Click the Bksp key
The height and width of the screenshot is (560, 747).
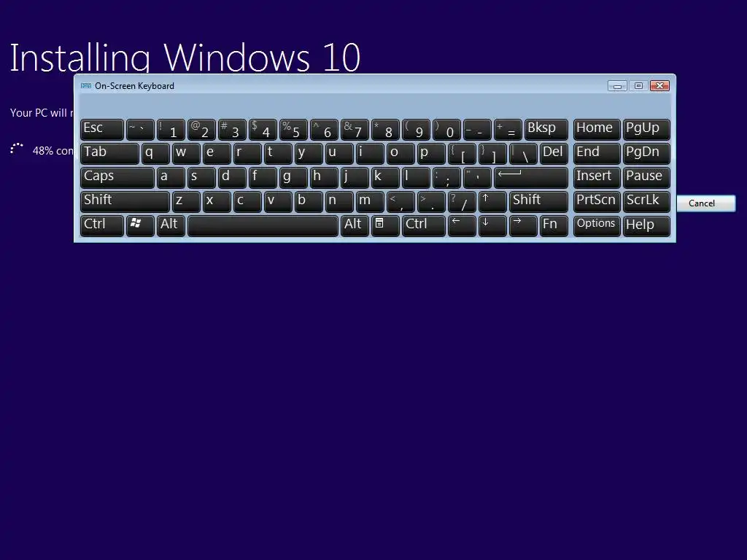(x=546, y=130)
